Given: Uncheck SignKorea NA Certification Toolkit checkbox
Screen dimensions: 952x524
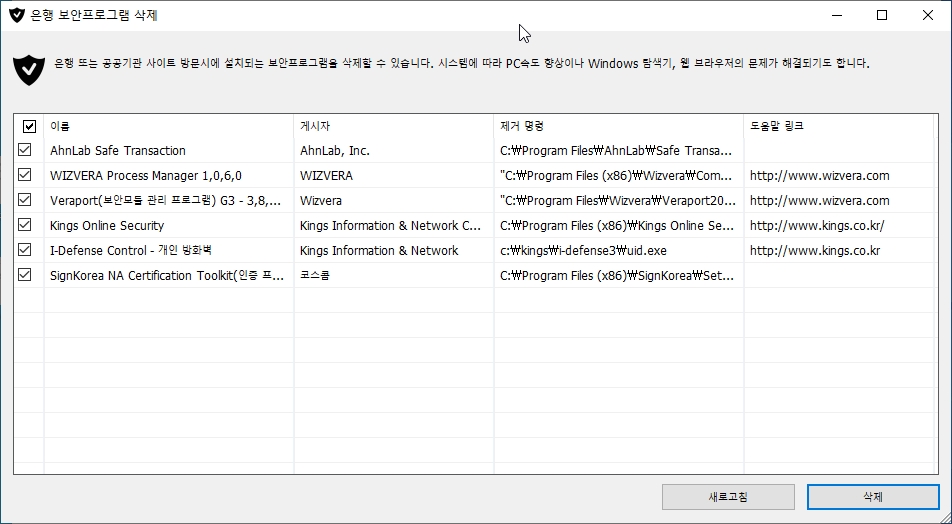Looking at the screenshot, I should tap(24, 274).
